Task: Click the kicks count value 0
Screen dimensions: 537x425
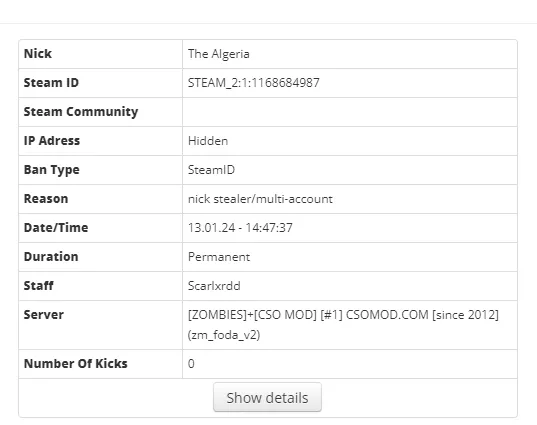Action: [191, 364]
